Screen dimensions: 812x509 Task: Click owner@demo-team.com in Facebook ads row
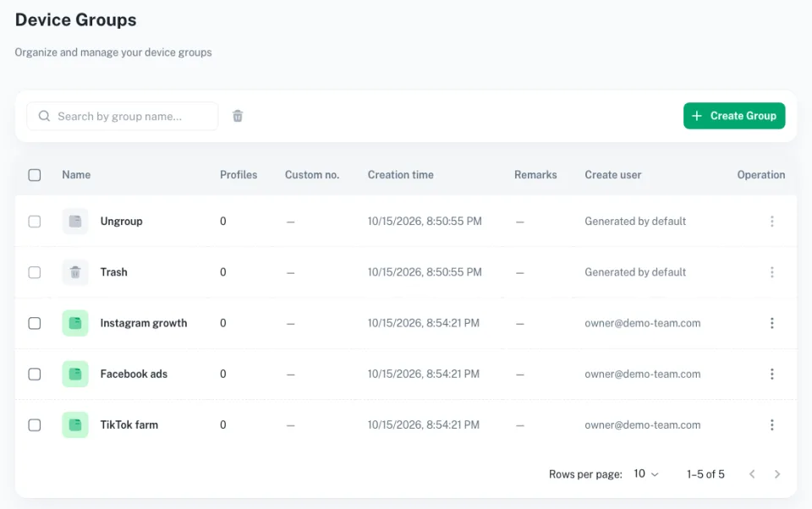(x=643, y=374)
